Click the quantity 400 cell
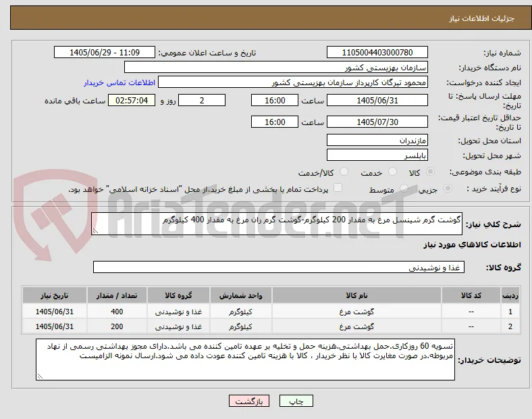 click(117, 312)
